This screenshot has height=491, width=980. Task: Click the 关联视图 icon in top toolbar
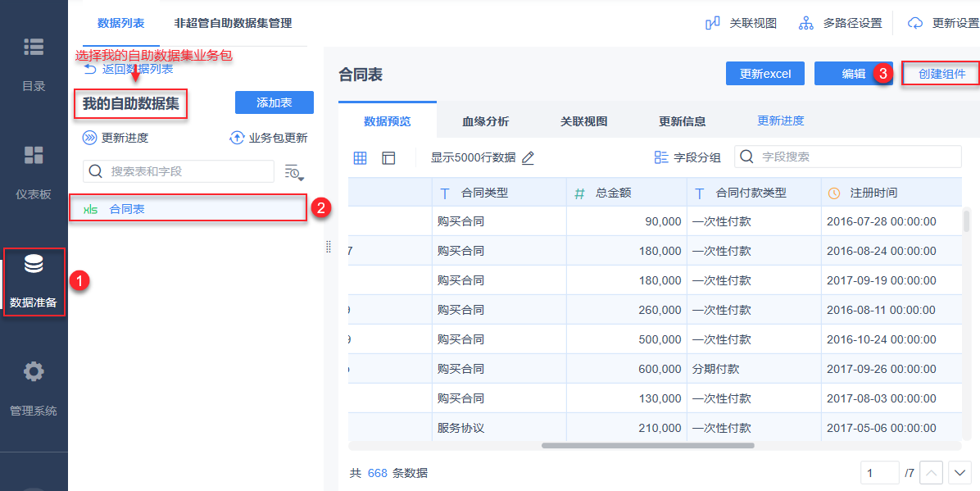pyautogui.click(x=713, y=23)
